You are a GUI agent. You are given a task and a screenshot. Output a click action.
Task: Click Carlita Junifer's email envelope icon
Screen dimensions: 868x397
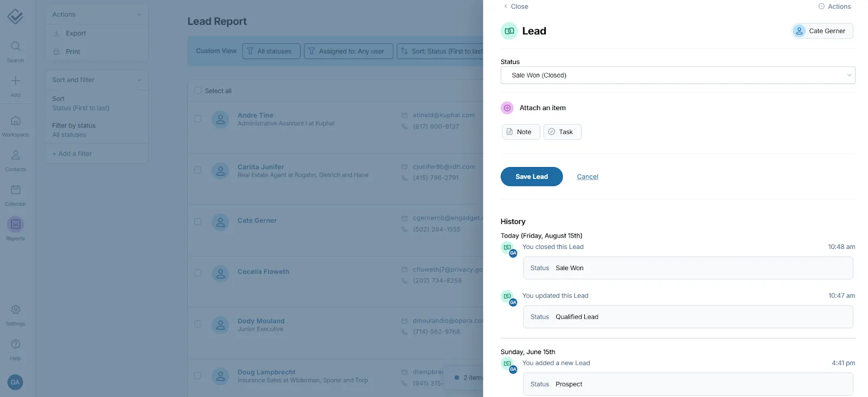(x=404, y=167)
